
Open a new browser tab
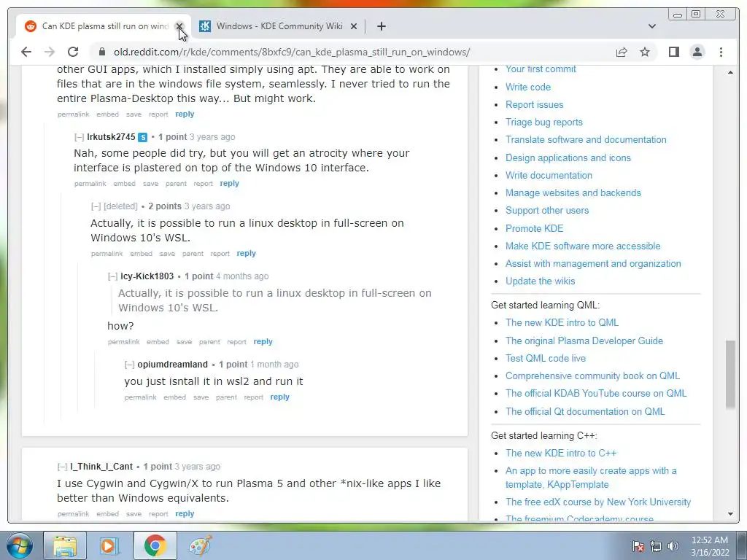381,26
